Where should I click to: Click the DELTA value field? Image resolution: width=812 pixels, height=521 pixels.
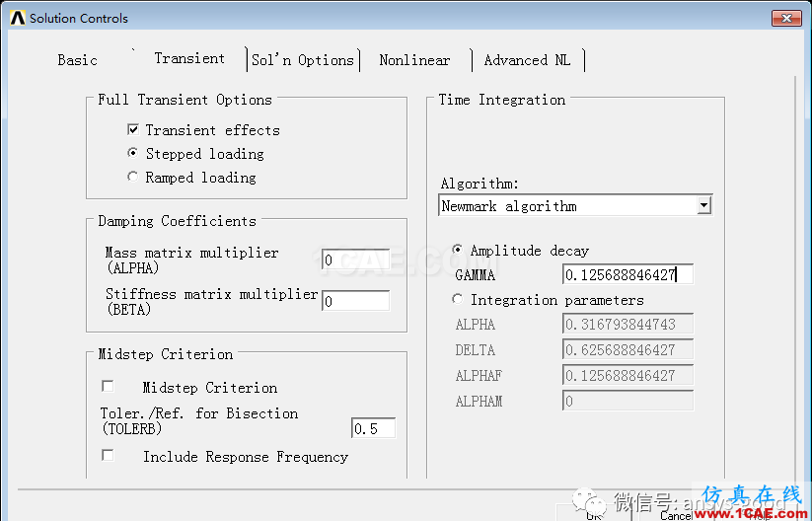coord(627,350)
